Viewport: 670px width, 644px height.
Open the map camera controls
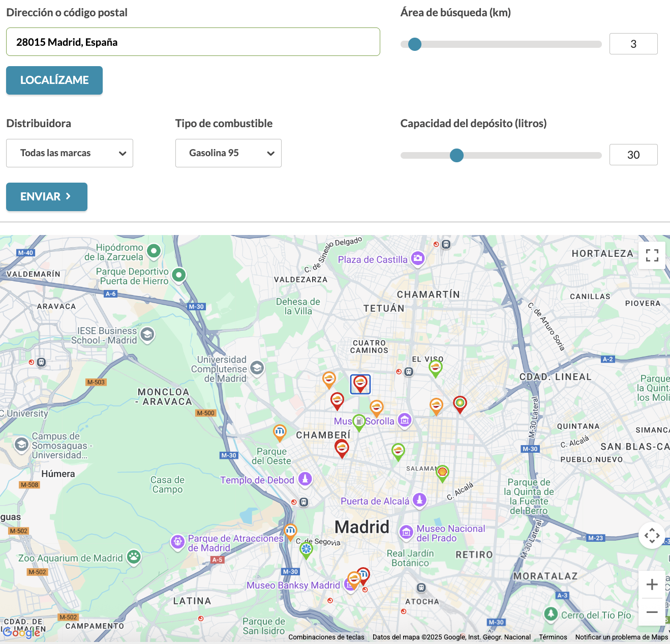tap(652, 536)
